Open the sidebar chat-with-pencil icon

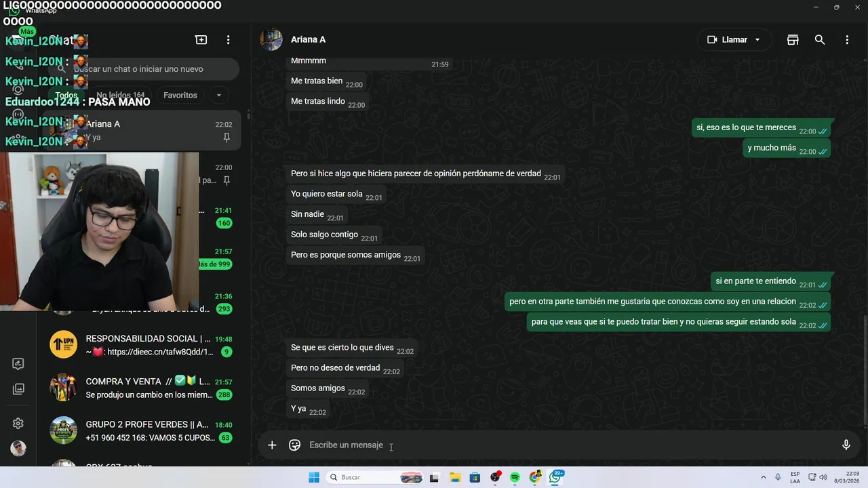[18, 364]
